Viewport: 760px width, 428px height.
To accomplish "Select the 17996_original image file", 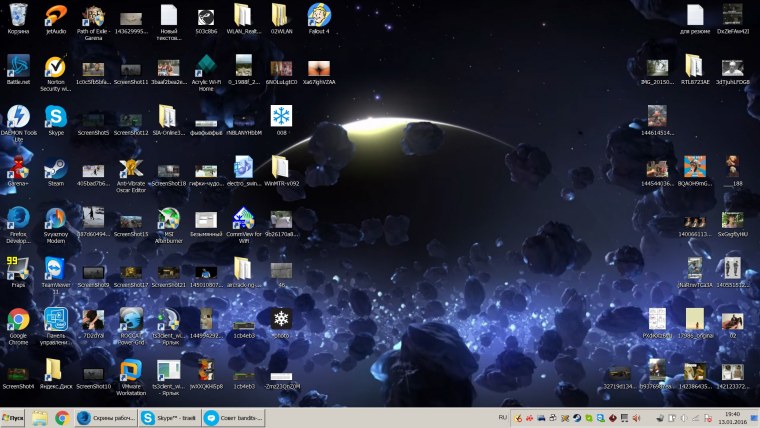I will [695, 323].
